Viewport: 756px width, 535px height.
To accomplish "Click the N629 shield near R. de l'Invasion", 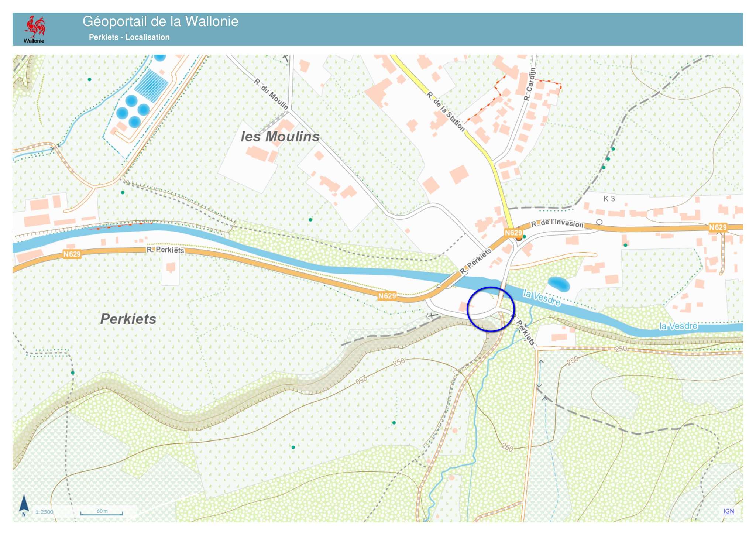I will [x=513, y=233].
